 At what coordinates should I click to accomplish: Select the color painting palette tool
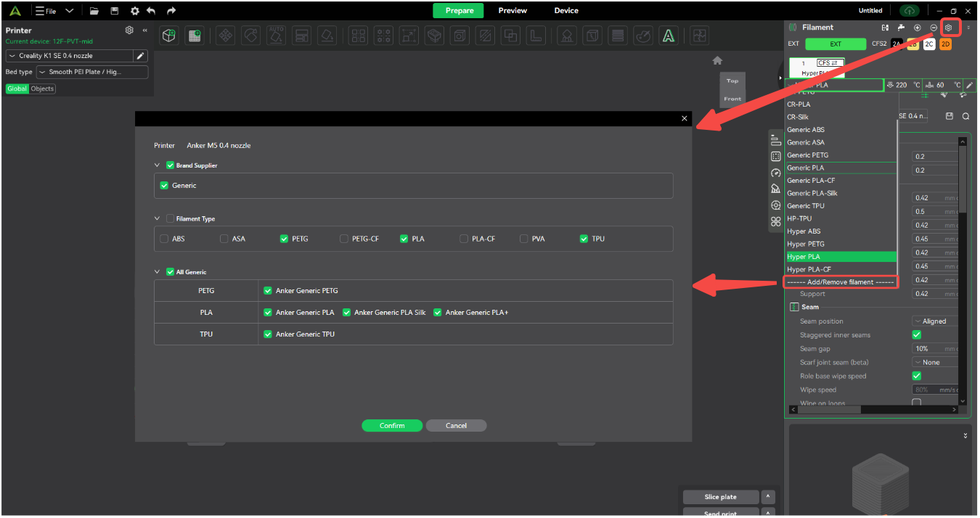pos(643,35)
